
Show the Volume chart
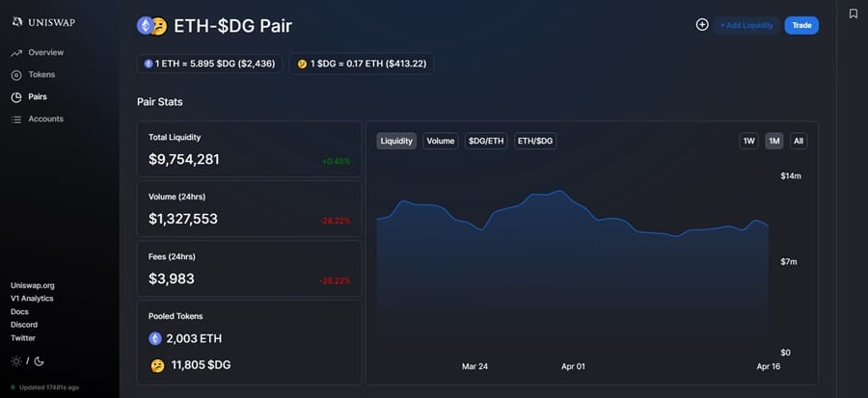coord(440,141)
